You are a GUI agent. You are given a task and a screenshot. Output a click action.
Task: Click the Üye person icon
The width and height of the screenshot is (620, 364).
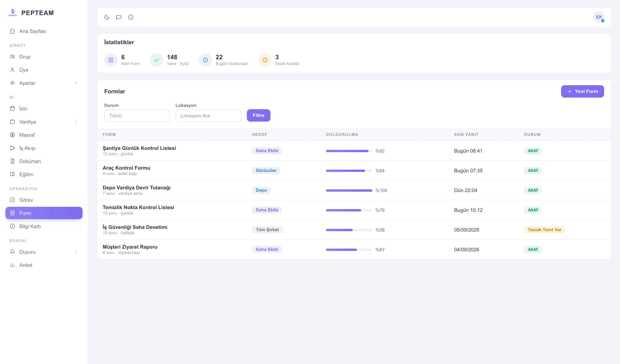[x=12, y=70]
